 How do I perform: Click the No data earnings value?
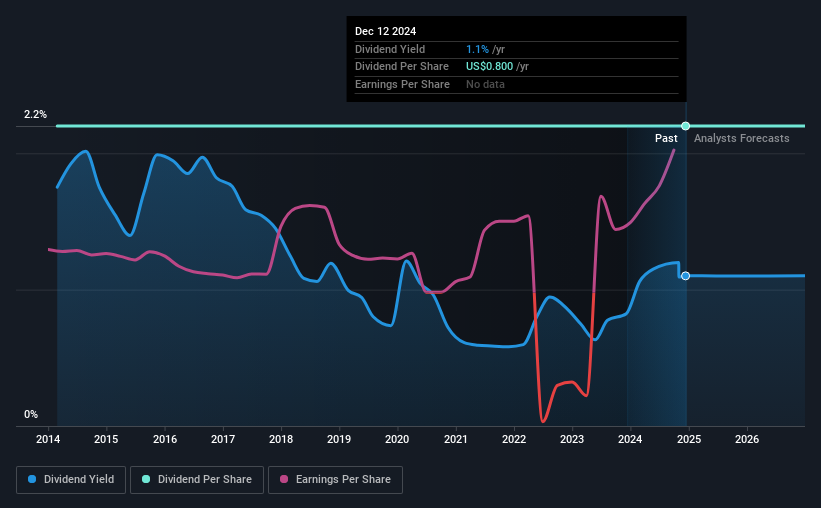pyautogui.click(x=485, y=84)
